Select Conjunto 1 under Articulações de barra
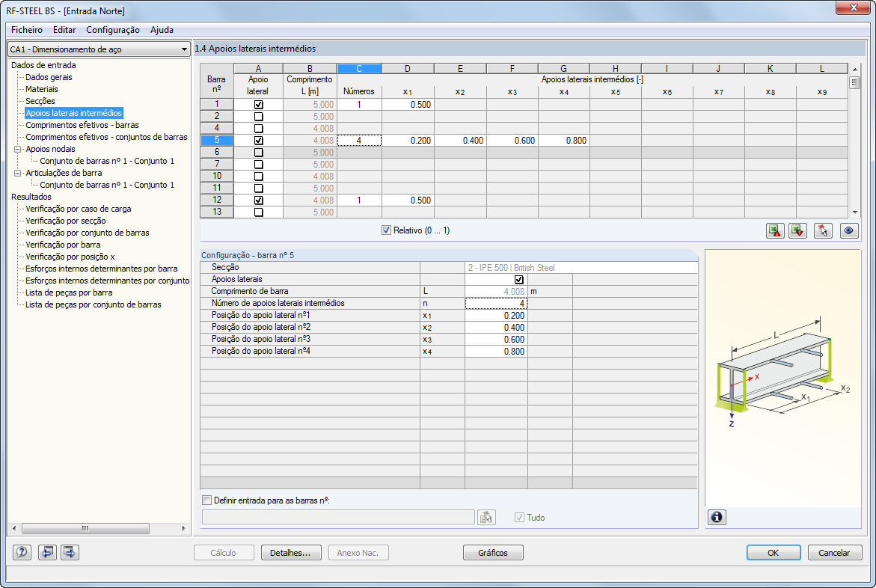876x588 pixels. pyautogui.click(x=107, y=185)
